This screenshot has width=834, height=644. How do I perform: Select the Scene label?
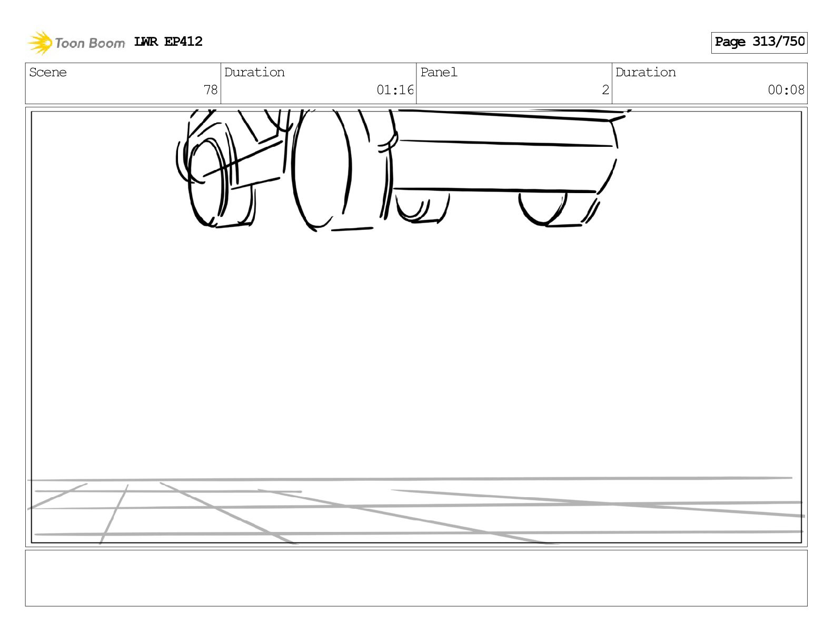coord(48,73)
